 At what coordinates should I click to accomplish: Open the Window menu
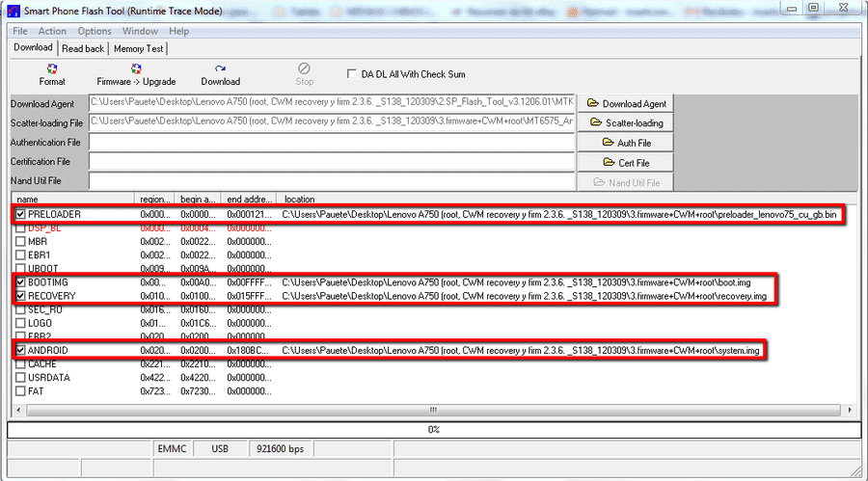pos(140,31)
